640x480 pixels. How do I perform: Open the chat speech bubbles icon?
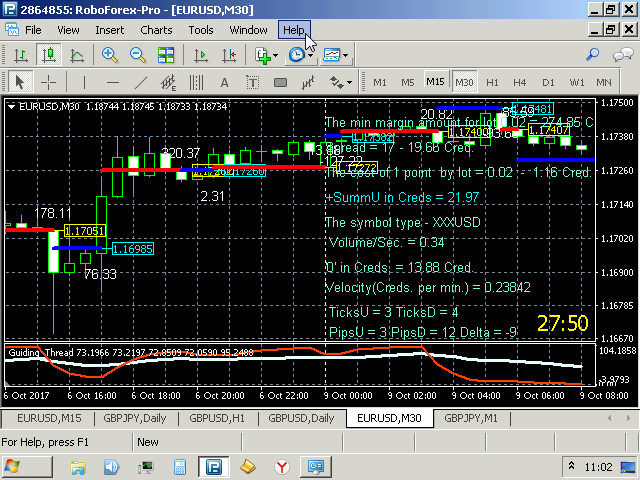point(623,55)
